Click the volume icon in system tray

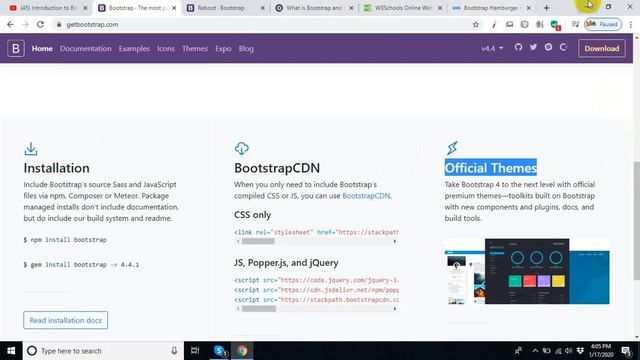pyautogui.click(x=568, y=351)
